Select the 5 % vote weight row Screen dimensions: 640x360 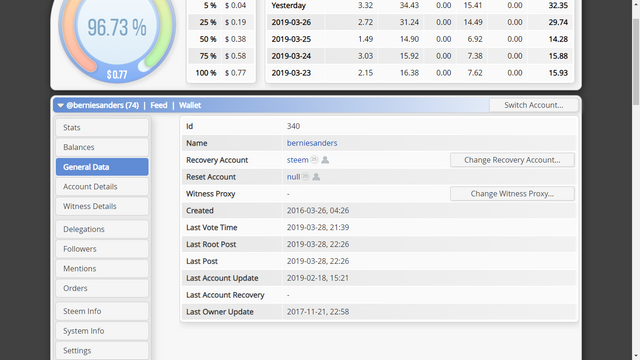click(221, 5)
